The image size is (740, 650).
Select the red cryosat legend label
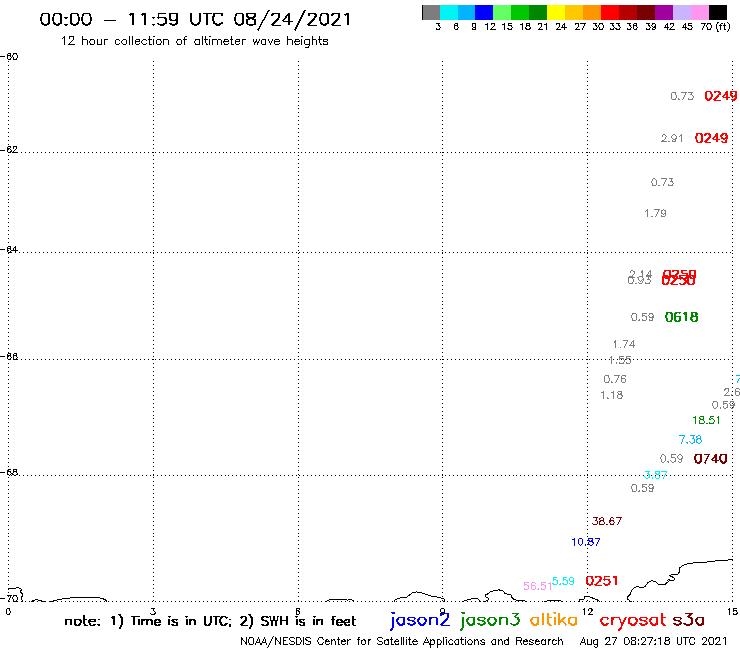coord(633,621)
